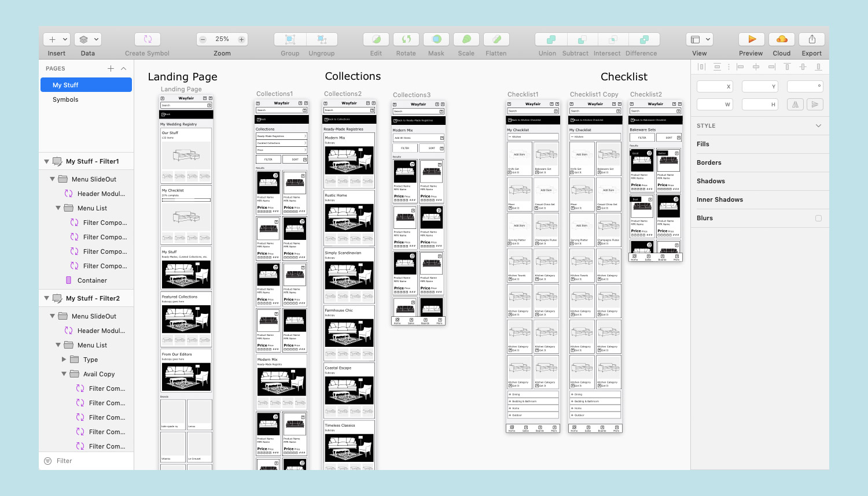Click the Width field in inspector
The width and height of the screenshot is (868, 496).
point(715,104)
